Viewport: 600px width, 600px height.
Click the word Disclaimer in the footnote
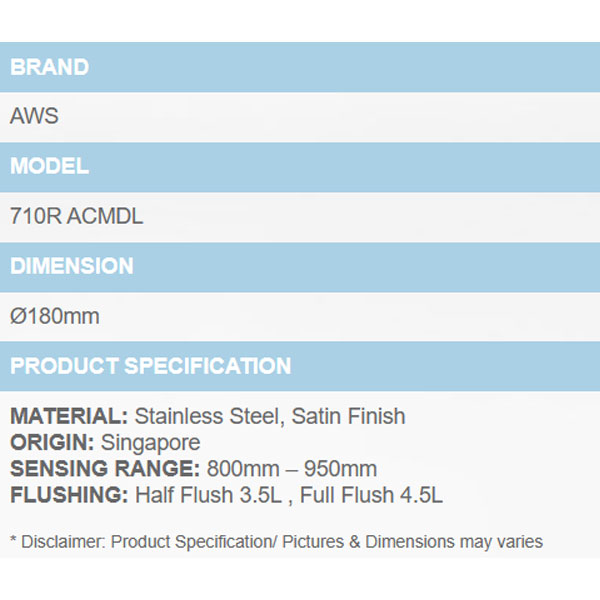tap(62, 542)
